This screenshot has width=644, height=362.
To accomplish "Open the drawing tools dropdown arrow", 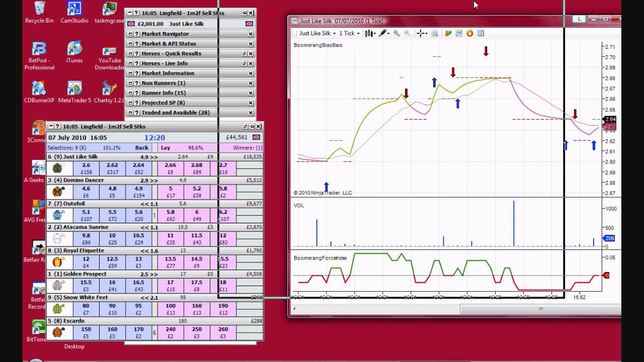I will click(389, 34).
